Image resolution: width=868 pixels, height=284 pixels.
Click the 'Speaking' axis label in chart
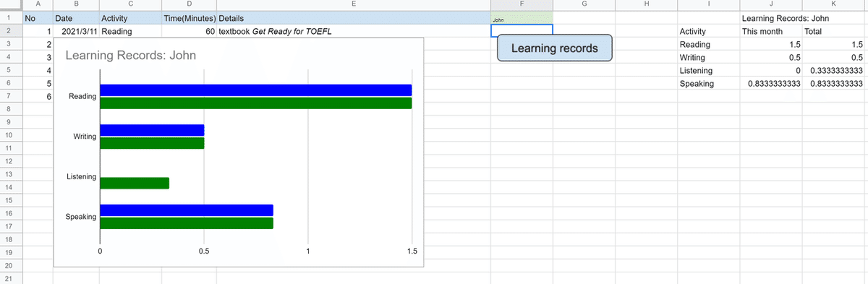pyautogui.click(x=81, y=217)
